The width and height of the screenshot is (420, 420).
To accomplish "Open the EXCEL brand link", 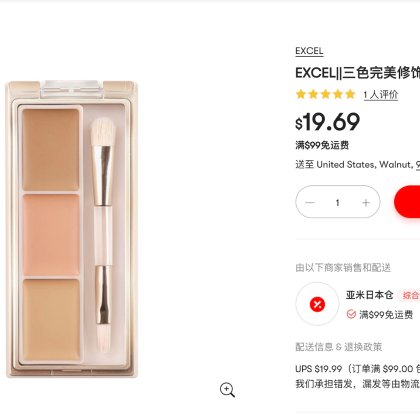I will [x=309, y=51].
